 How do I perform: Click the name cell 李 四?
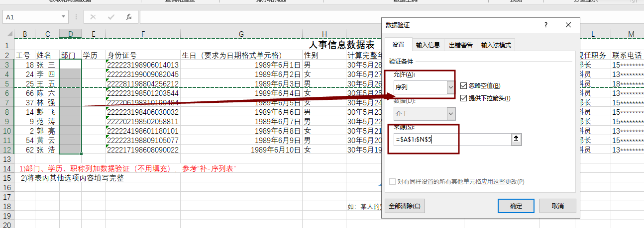point(46,74)
